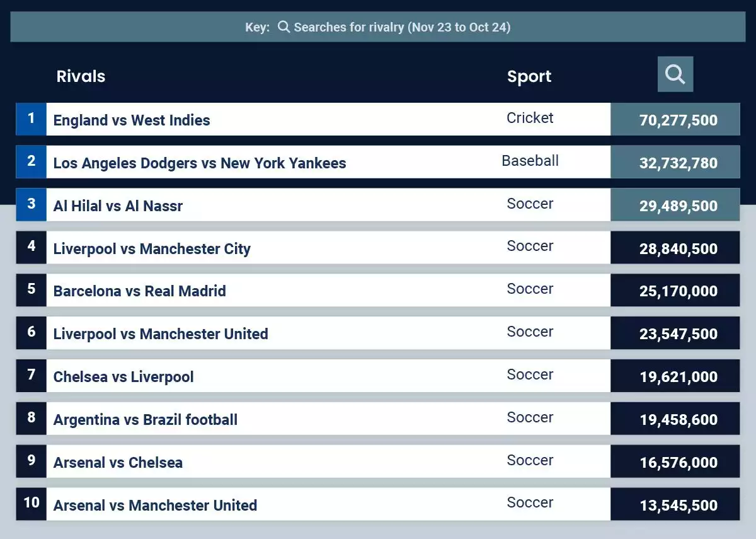Click the 13,545,500 search count

point(679,505)
